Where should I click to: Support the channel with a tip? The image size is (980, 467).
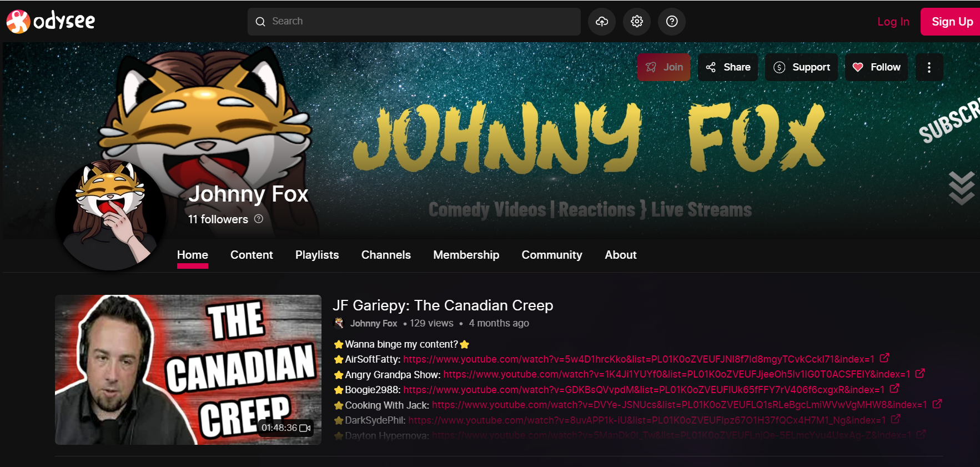[801, 67]
